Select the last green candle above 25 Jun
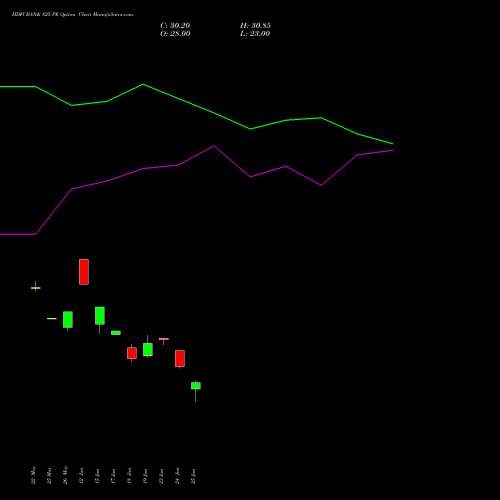Image resolution: width=500 pixels, height=500 pixels. click(196, 386)
